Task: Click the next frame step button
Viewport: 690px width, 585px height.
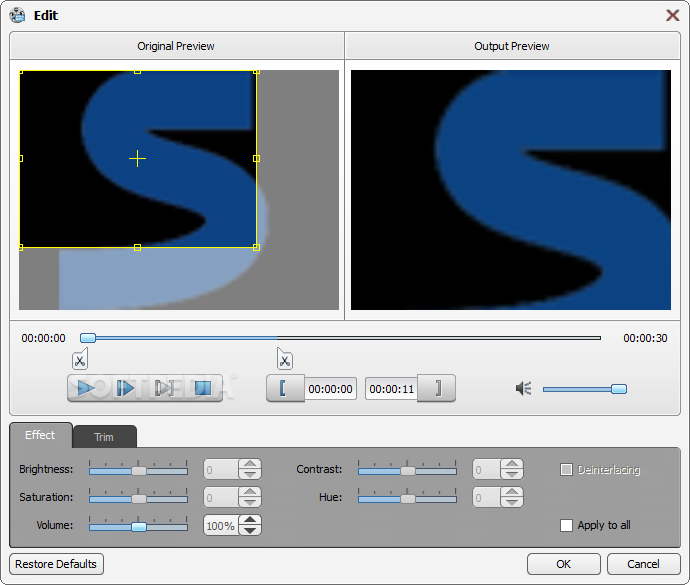Action: coord(125,388)
